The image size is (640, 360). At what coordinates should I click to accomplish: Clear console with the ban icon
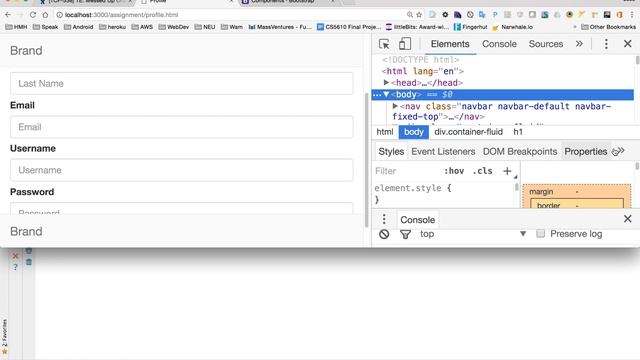[x=384, y=234]
